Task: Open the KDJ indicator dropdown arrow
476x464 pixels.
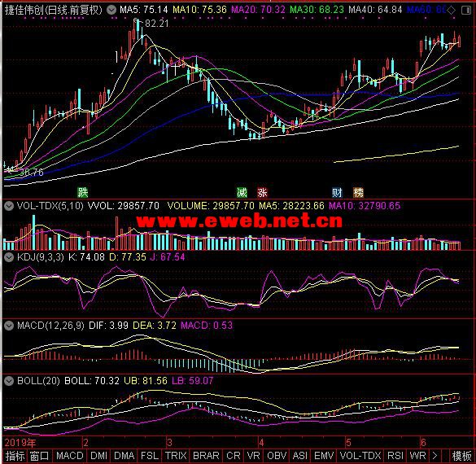Action: click(9, 257)
